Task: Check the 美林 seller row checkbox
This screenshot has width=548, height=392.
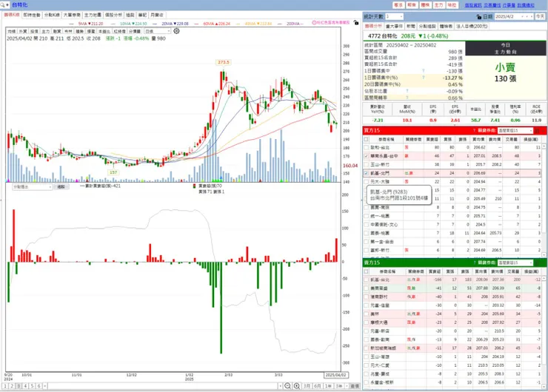Action: tap(366, 314)
